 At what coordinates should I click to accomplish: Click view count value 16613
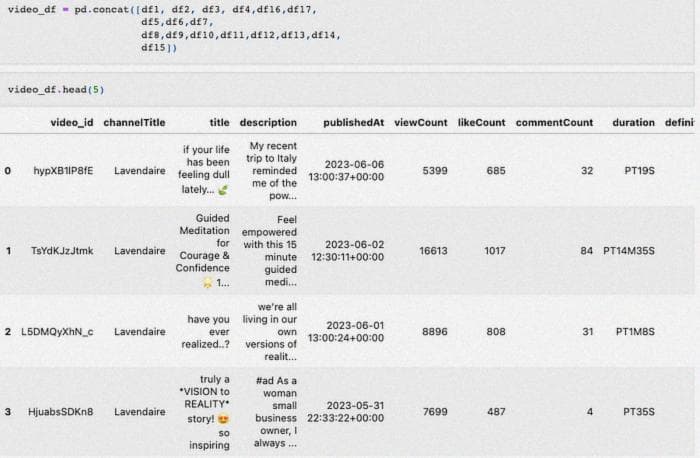pyautogui.click(x=433, y=251)
